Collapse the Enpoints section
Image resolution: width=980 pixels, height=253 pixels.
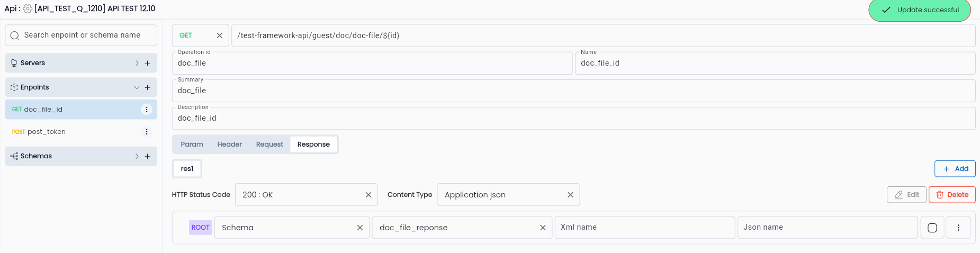tap(137, 87)
